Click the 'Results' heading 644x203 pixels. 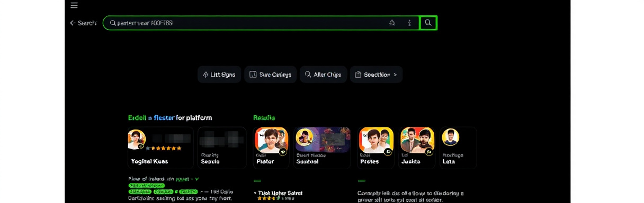pos(264,118)
